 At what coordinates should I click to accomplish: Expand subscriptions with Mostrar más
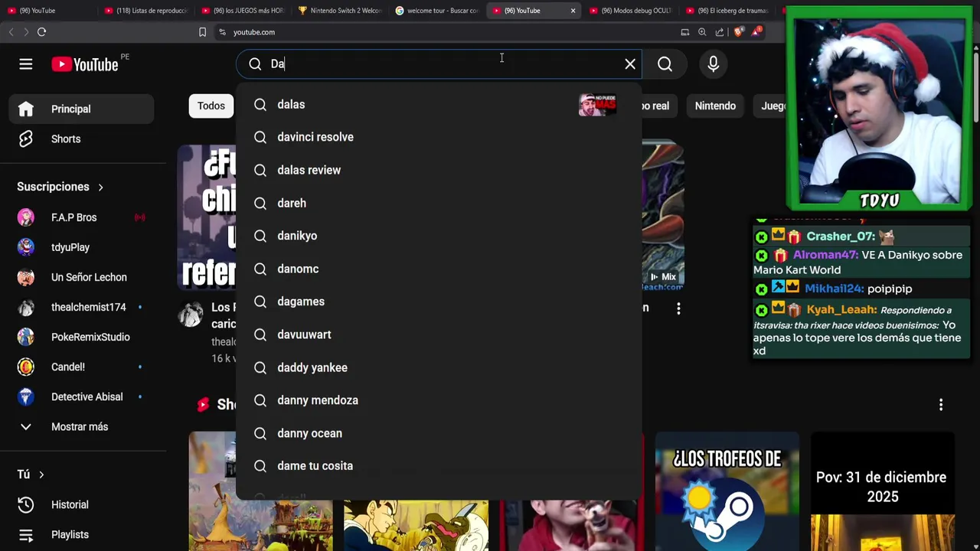pyautogui.click(x=81, y=426)
